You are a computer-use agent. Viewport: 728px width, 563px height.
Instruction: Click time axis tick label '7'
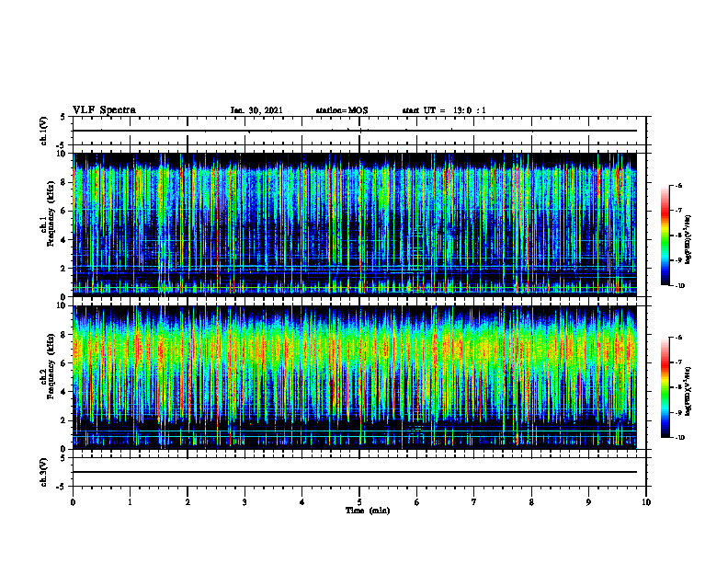coord(474,502)
